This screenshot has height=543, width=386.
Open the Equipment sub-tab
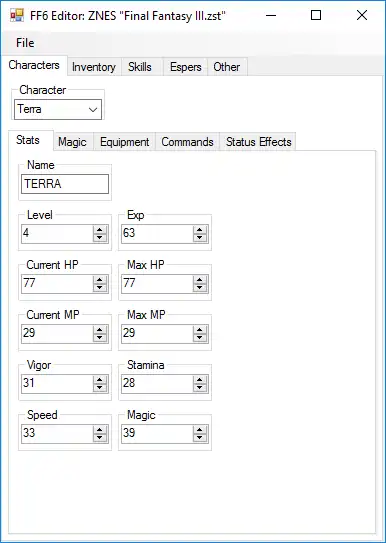pyautogui.click(x=125, y=142)
